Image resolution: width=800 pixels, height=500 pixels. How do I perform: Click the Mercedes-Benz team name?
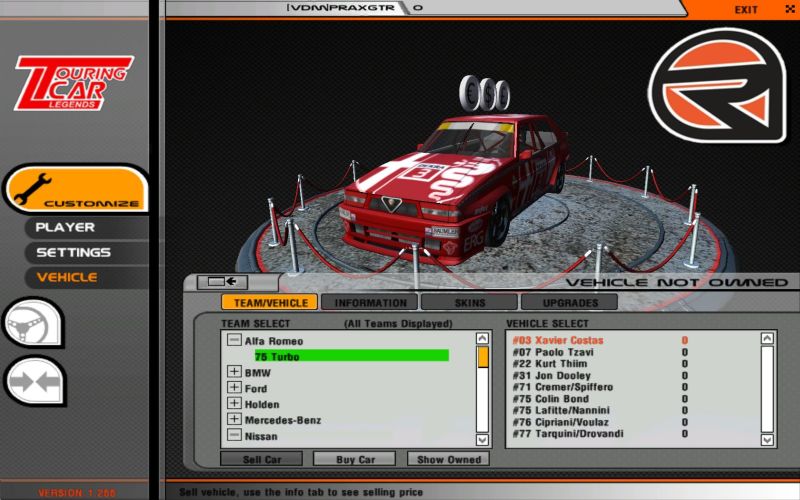(x=283, y=420)
